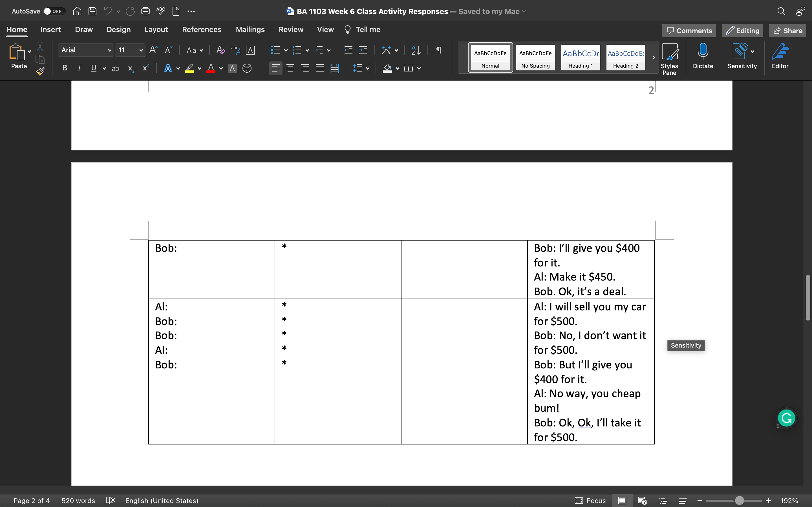Open the Dictate tool
The image size is (812, 507).
click(703, 57)
